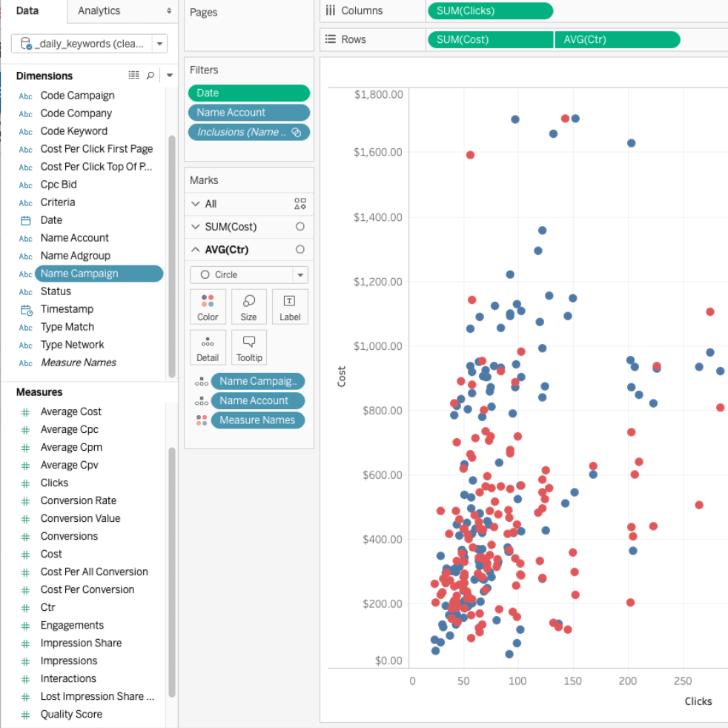Open the Color marks card
The height and width of the screenshot is (728, 728).
pos(208,306)
